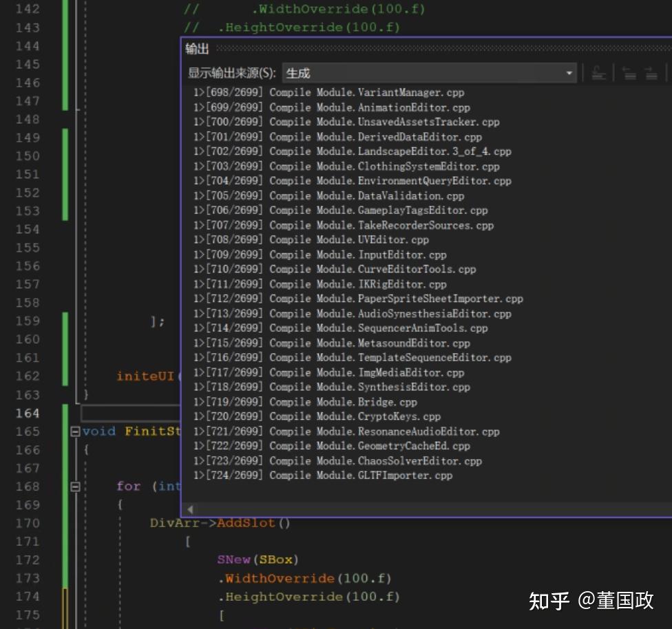
Task: Click the 输出 panel title bar
Action: pos(426,49)
